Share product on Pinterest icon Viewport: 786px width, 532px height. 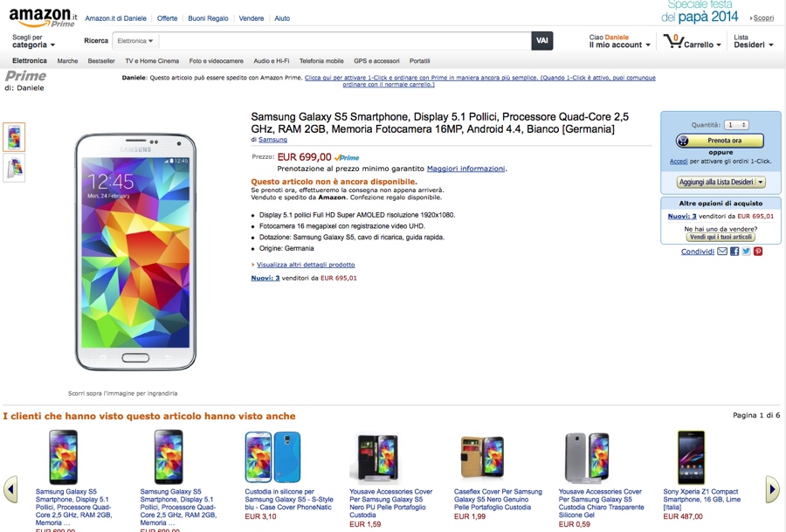758,252
